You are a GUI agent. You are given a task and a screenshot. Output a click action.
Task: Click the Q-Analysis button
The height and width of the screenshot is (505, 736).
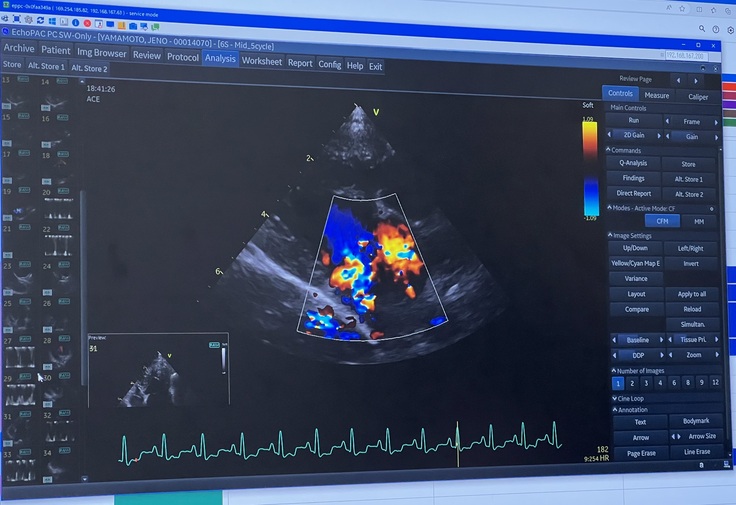point(633,164)
